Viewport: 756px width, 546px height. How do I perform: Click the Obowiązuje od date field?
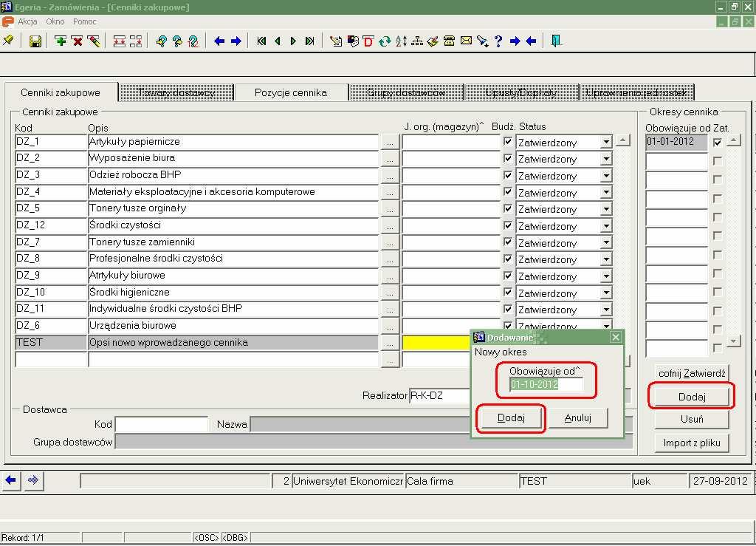click(x=546, y=384)
